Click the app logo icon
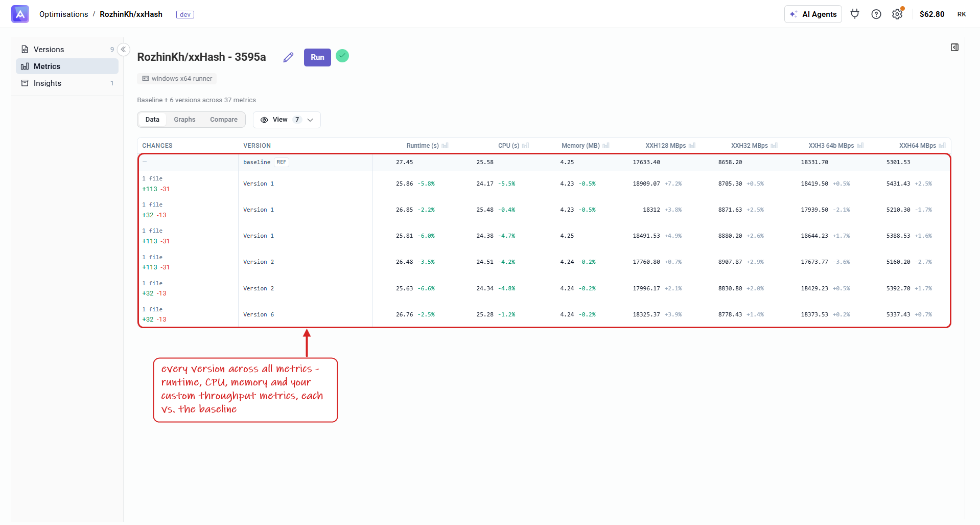The width and height of the screenshot is (980, 525). click(x=20, y=14)
